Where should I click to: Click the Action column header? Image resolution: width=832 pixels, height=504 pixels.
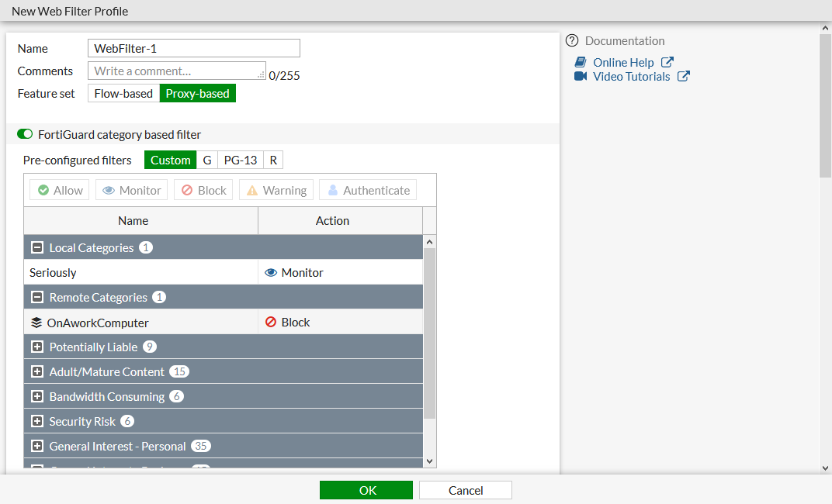pos(340,220)
